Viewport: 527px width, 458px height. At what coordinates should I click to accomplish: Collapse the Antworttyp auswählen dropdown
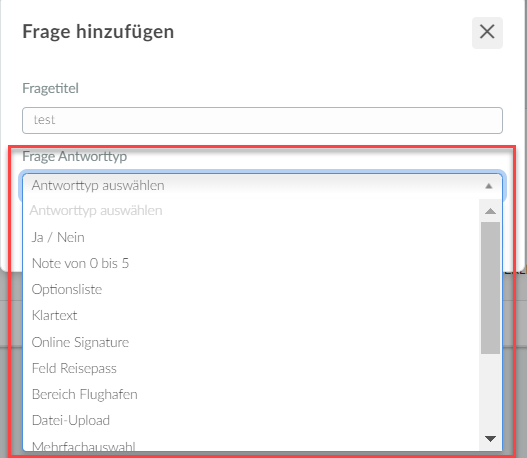[x=262, y=185]
